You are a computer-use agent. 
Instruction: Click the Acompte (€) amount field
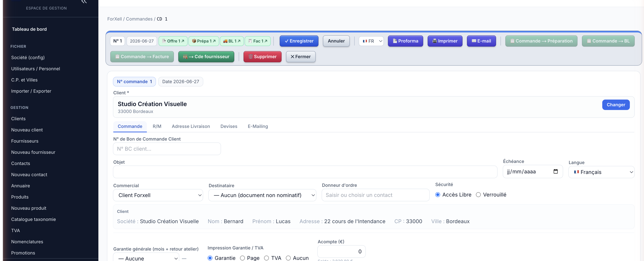(x=341, y=251)
